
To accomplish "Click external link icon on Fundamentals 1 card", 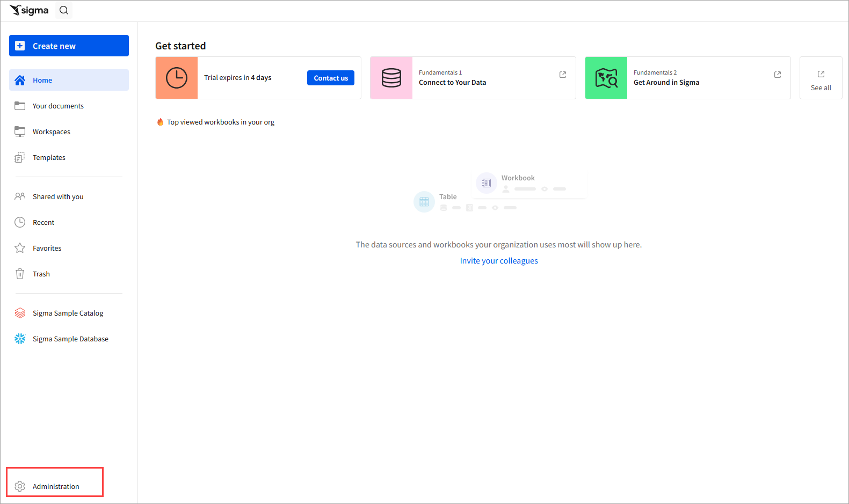I will click(x=563, y=75).
